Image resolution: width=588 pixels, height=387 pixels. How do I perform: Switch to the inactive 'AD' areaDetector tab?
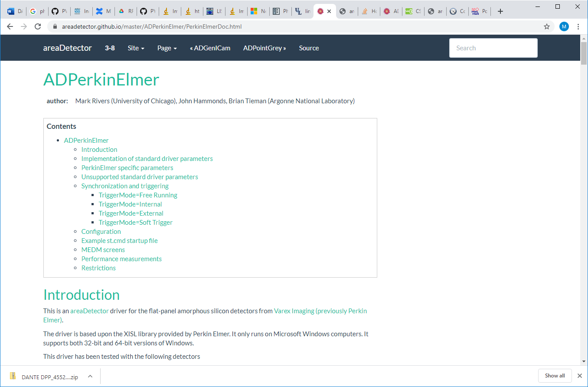tap(392, 12)
